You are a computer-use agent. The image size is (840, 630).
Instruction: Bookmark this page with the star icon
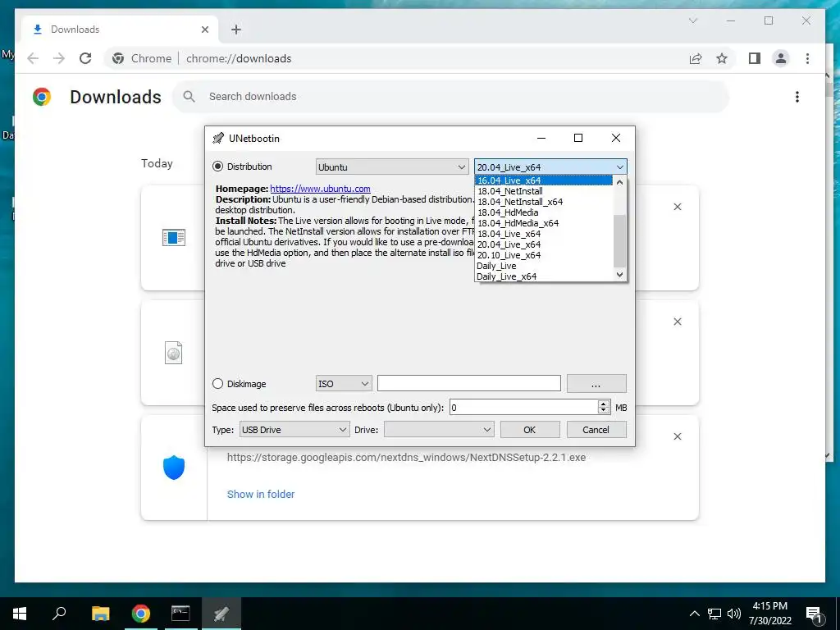click(722, 58)
